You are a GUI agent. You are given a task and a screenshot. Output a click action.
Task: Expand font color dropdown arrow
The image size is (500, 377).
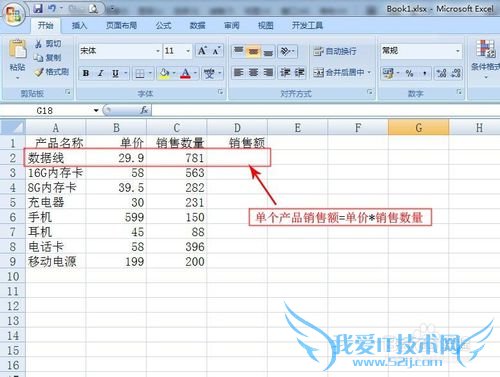pyautogui.click(x=195, y=73)
